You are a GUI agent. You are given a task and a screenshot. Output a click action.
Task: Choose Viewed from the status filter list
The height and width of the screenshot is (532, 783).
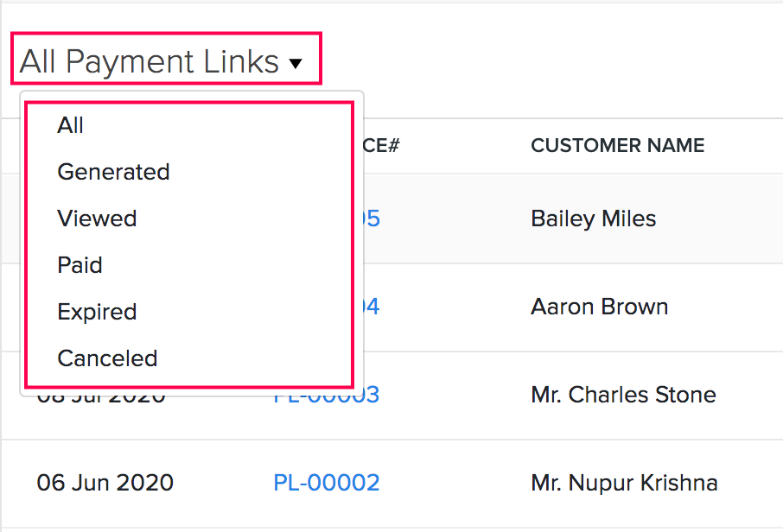[x=97, y=218]
